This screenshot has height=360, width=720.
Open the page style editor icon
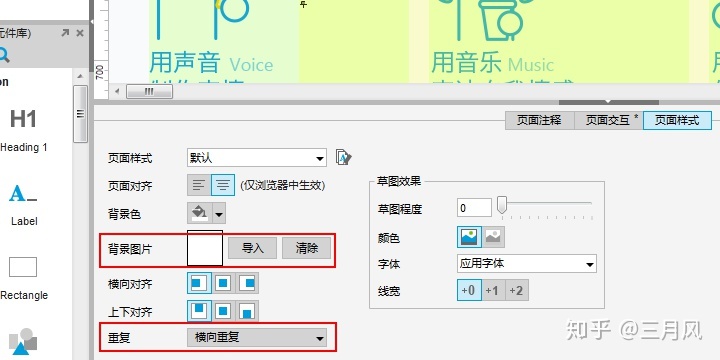coord(343,157)
